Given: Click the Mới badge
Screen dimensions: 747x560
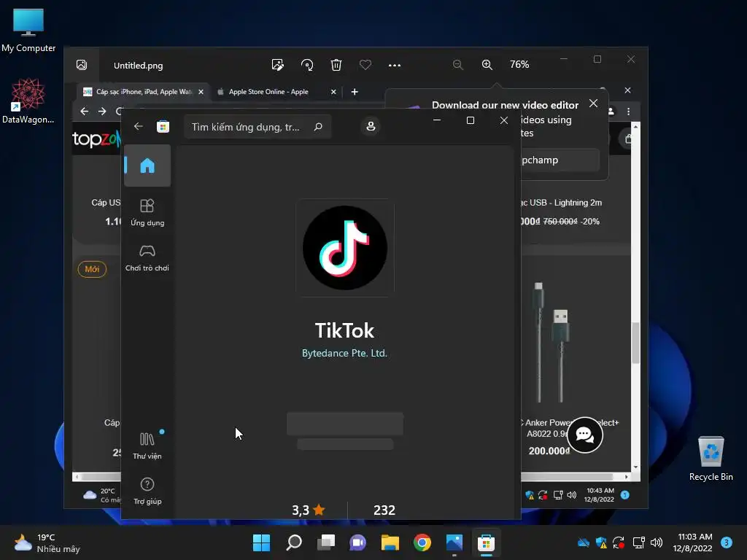Looking at the screenshot, I should [92, 269].
